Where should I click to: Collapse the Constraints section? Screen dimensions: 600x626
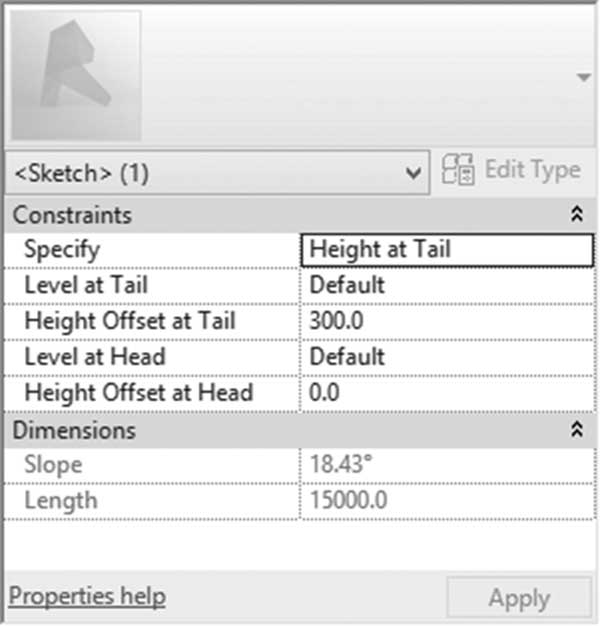(577, 214)
